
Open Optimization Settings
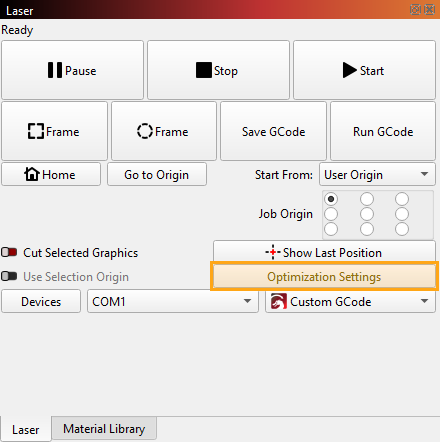click(324, 277)
